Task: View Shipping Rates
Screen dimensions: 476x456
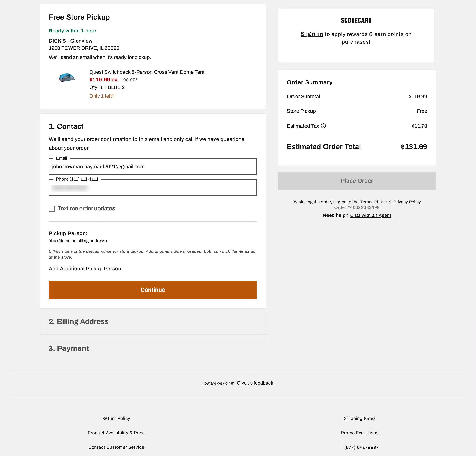Action: point(360,418)
